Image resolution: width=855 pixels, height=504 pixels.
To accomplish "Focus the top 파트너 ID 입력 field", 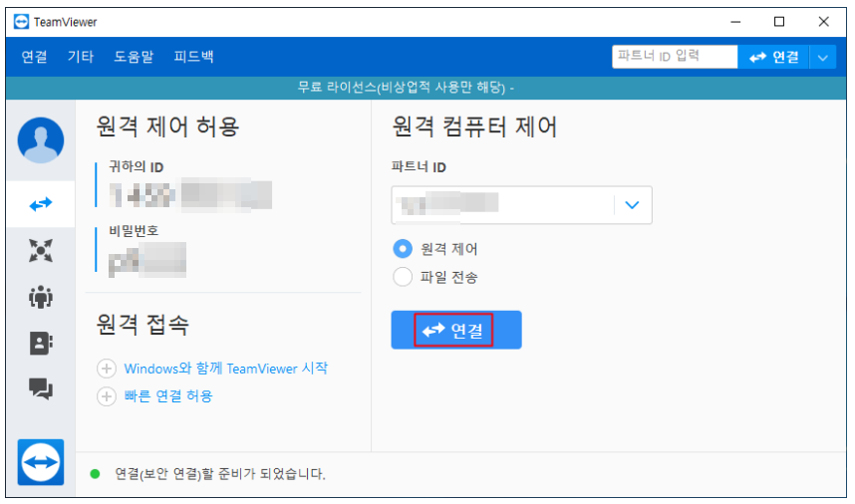I will 675,57.
